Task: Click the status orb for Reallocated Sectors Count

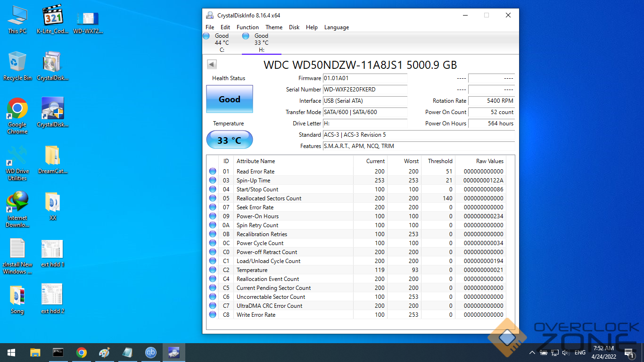Action: [x=213, y=198]
